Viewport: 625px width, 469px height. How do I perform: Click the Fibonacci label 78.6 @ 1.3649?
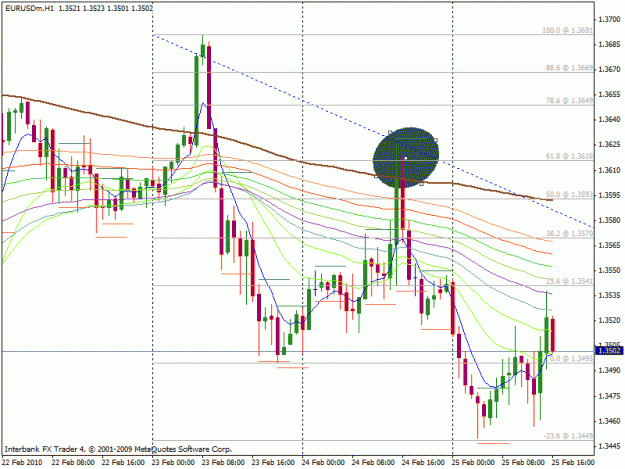569,101
